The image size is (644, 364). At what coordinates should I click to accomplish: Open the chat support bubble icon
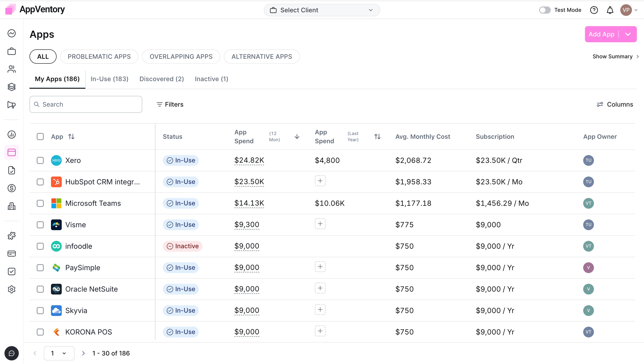coord(11,353)
